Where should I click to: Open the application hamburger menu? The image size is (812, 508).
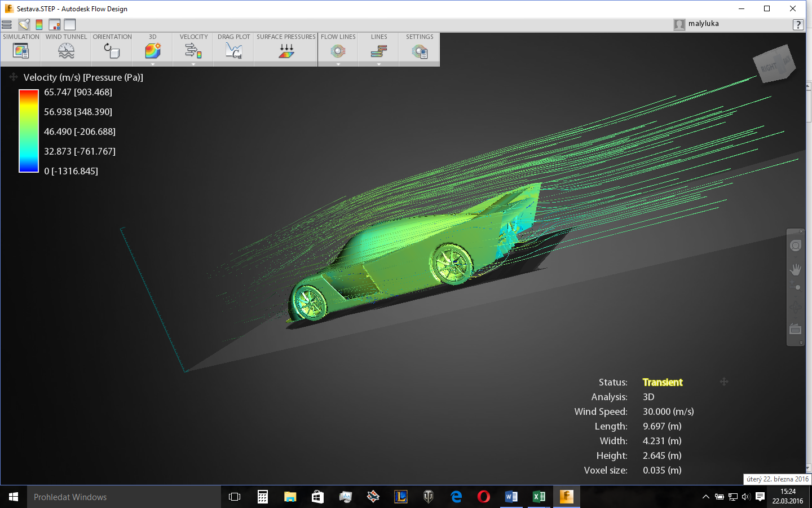coord(7,24)
